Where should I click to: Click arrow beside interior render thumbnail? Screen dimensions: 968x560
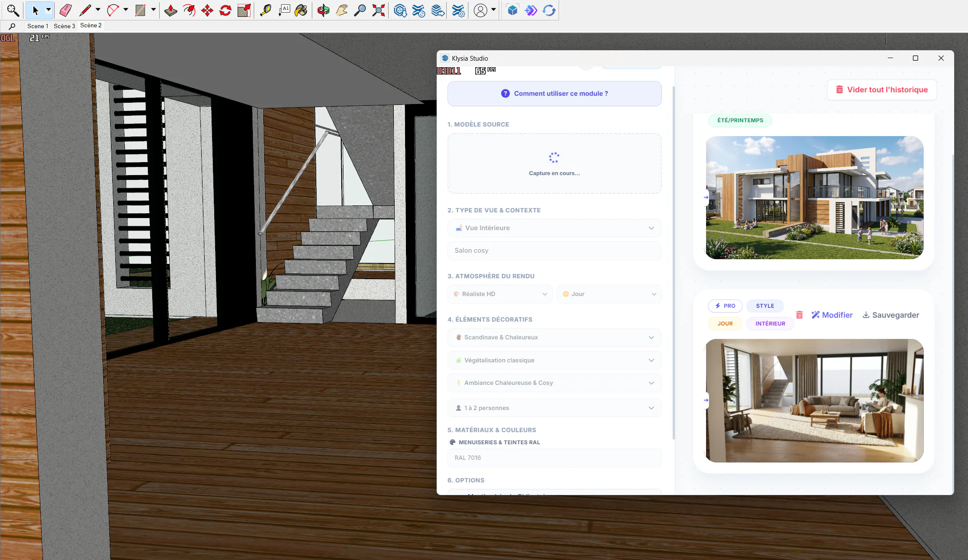[706, 400]
